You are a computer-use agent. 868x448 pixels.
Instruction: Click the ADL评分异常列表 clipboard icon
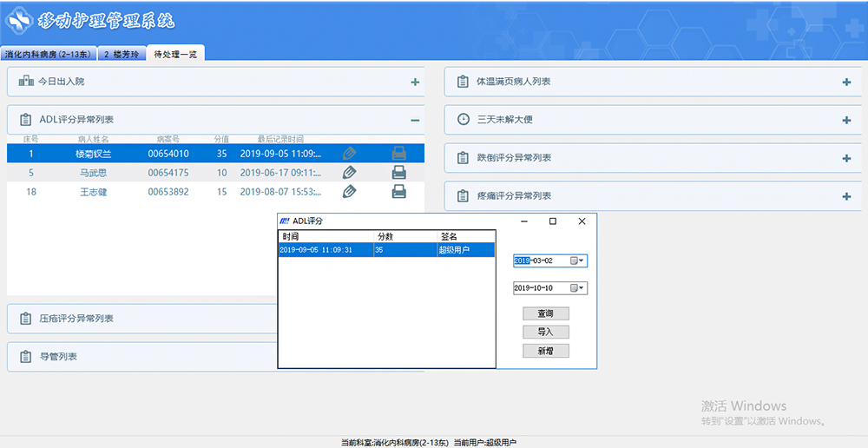pyautogui.click(x=25, y=120)
